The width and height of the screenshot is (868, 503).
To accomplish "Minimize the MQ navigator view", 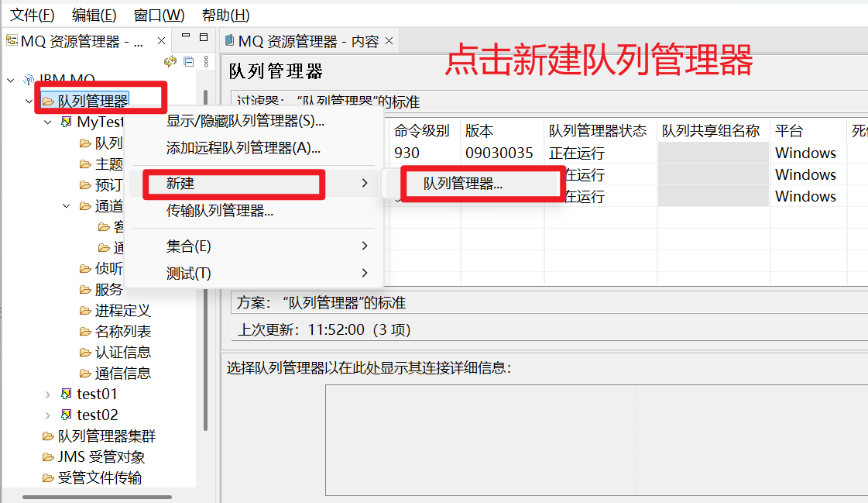I will pos(186,36).
